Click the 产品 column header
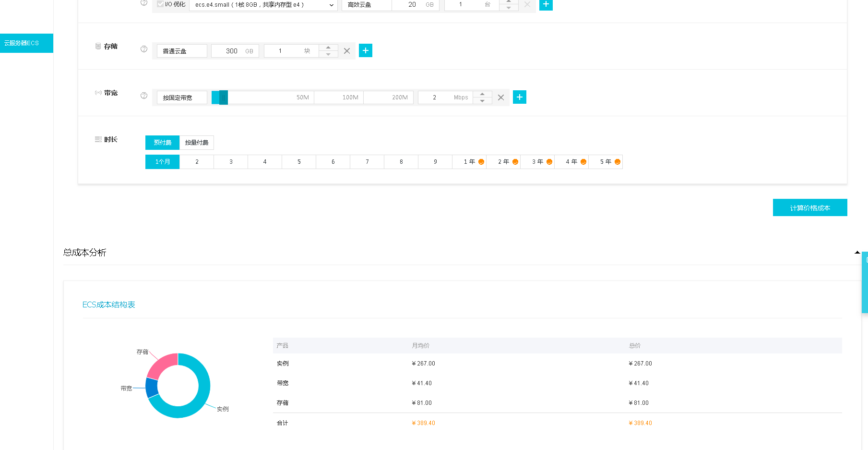Viewport: 868px width, 450px height. coord(283,346)
